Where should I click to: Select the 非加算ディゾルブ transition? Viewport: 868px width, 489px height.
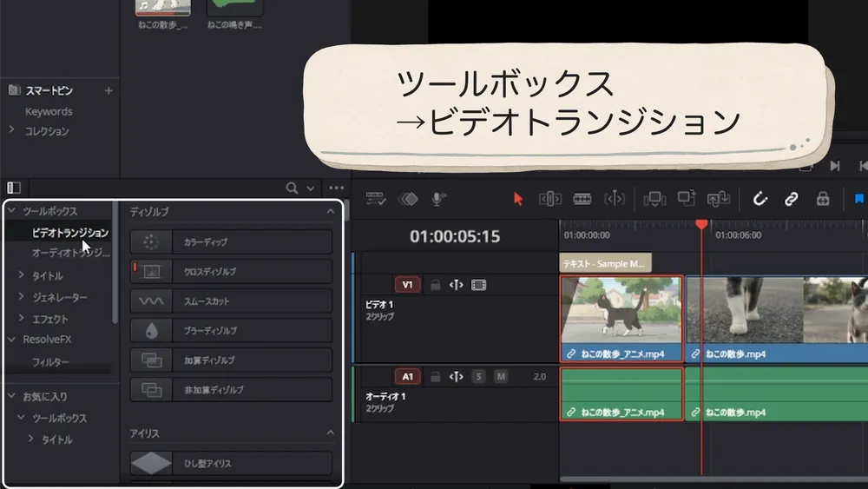[x=231, y=390]
